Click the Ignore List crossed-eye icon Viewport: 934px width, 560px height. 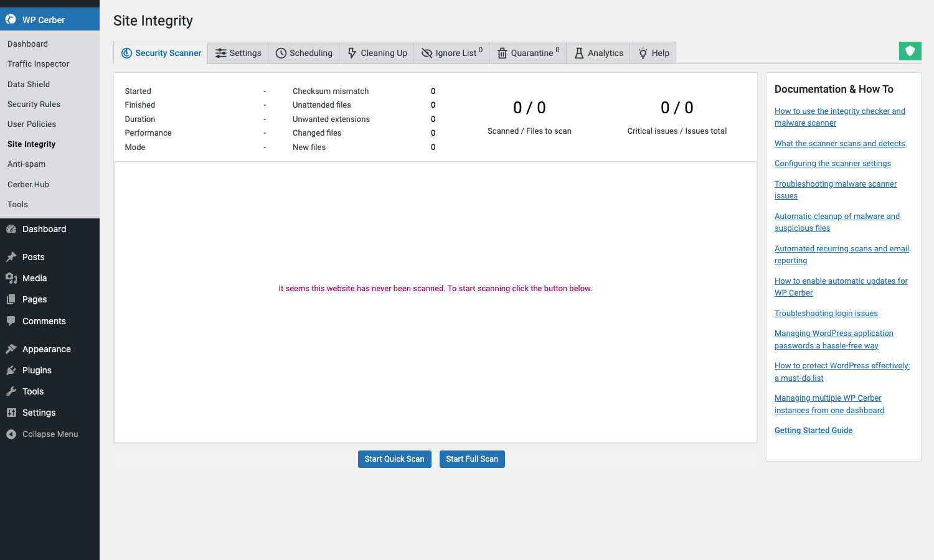coord(427,53)
